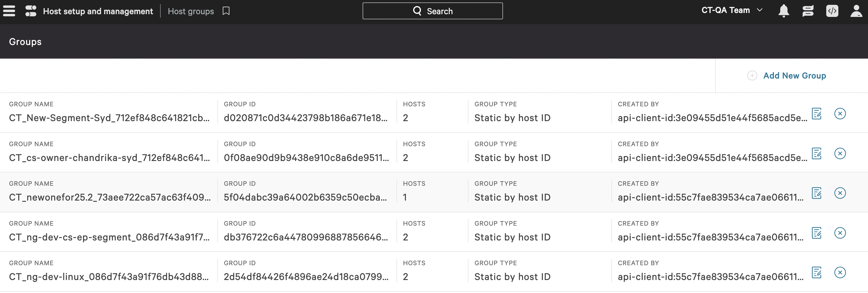This screenshot has height=293, width=868.
Task: Open the messages panel
Action: click(x=808, y=11)
